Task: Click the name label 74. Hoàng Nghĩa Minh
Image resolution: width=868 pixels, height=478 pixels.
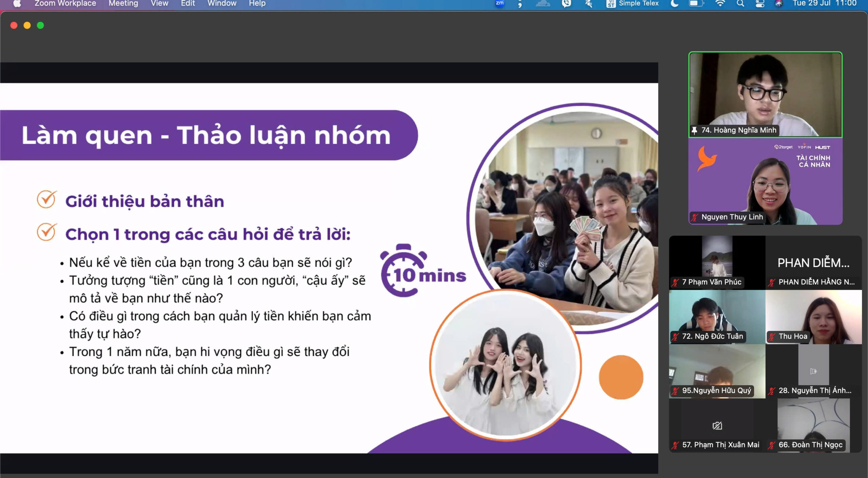Action: [739, 130]
